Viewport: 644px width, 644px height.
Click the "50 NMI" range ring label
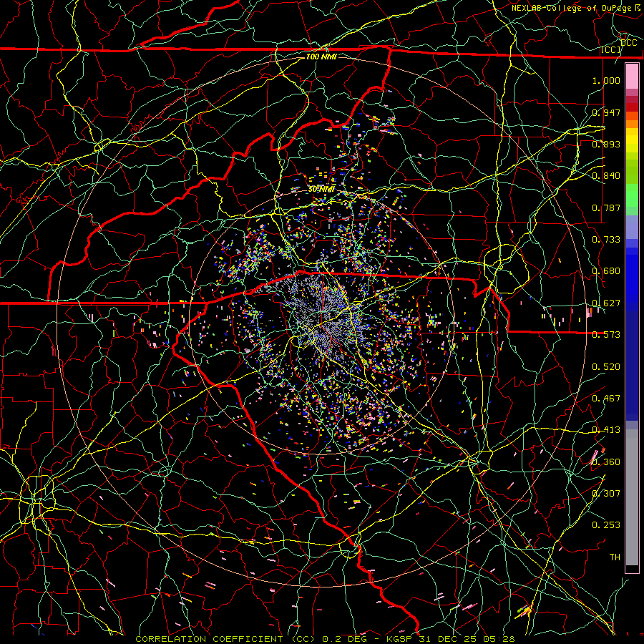click(x=321, y=189)
